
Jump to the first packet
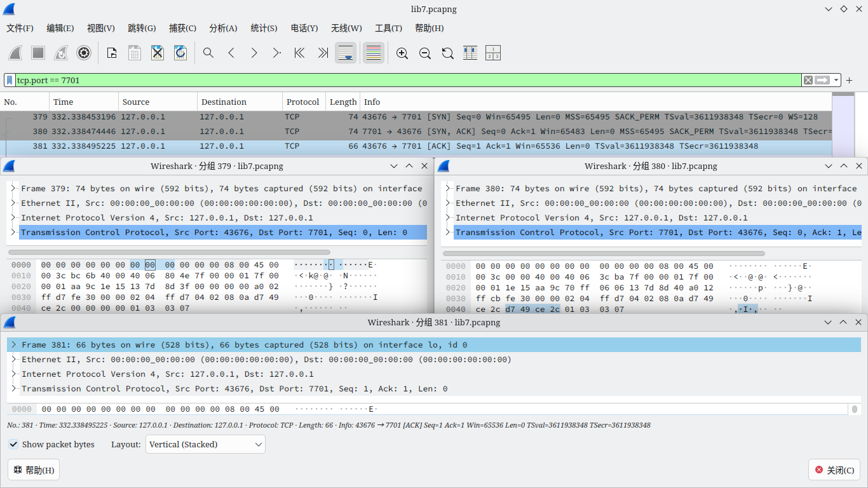[300, 53]
